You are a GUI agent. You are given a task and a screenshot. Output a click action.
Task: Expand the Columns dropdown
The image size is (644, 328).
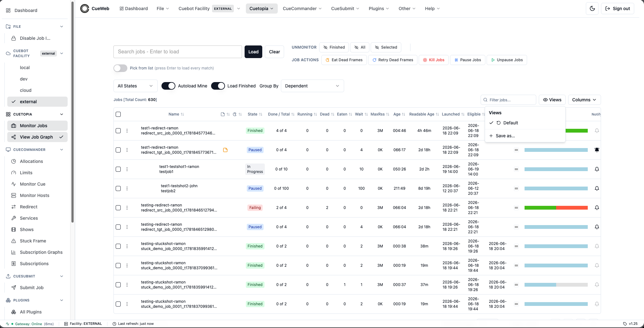pyautogui.click(x=584, y=100)
